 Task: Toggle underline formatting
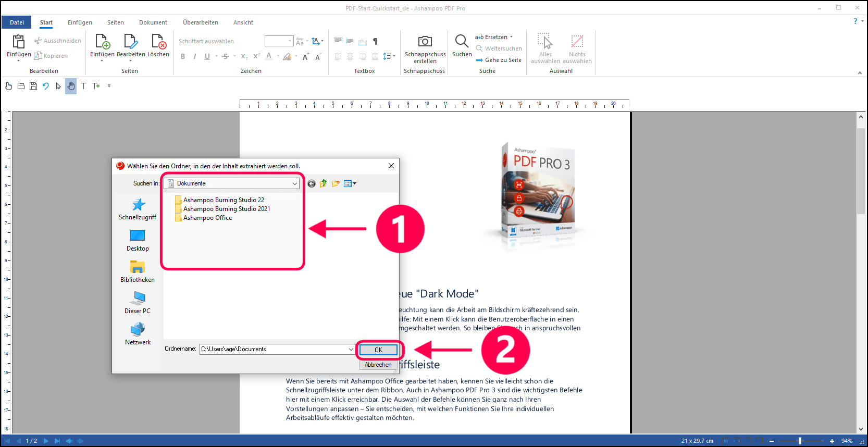click(x=207, y=56)
